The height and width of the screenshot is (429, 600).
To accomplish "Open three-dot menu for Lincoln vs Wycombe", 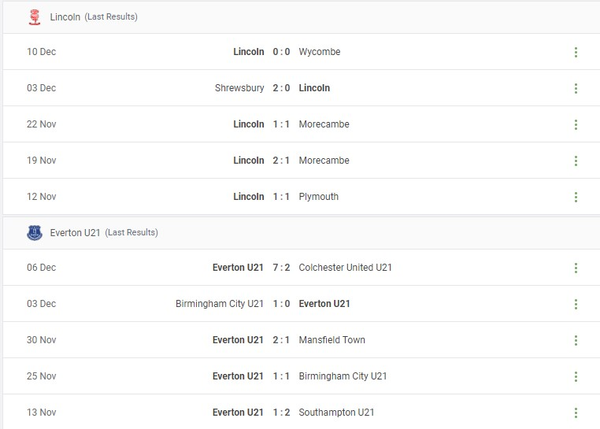I will 576,52.
